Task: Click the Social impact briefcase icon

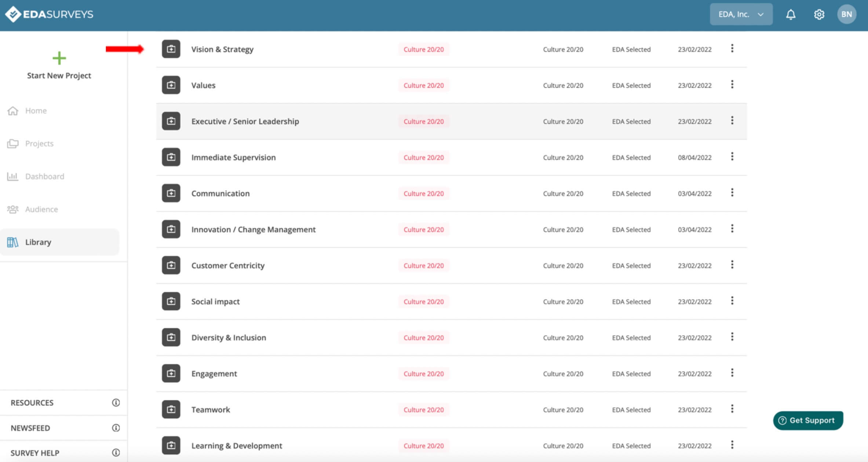Action: [171, 301]
